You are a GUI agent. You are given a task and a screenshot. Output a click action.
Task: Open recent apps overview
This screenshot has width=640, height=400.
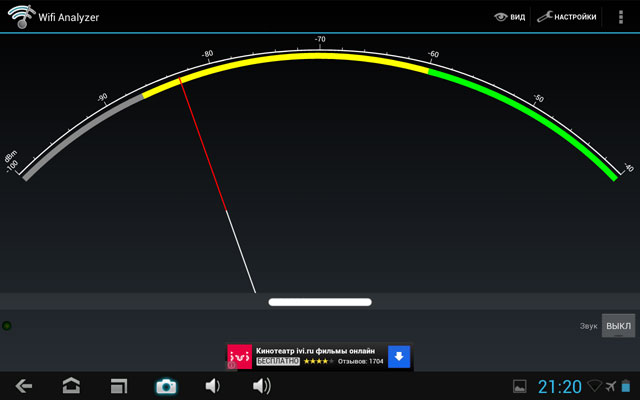click(119, 386)
